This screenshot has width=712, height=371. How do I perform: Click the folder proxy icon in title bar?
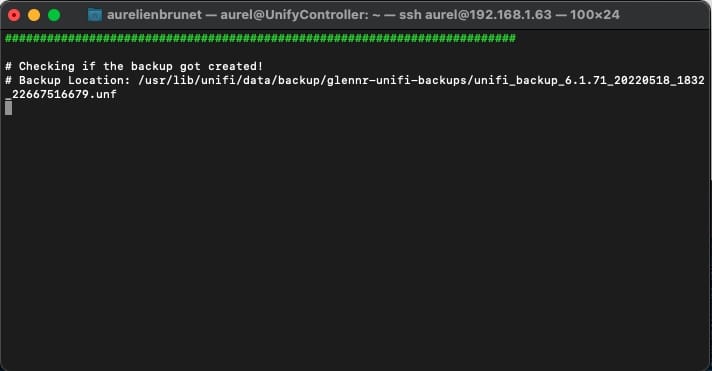95,15
